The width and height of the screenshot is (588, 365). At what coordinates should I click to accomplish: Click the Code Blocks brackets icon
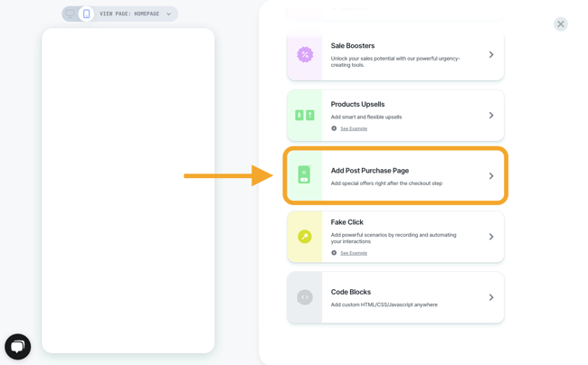(305, 297)
